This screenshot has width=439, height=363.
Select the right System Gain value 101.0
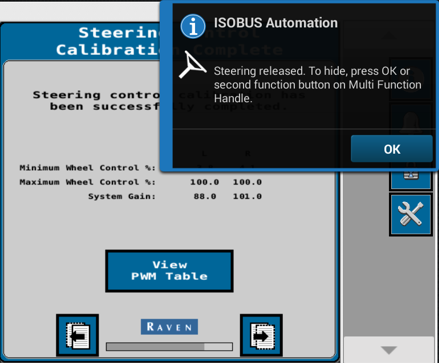[247, 196]
